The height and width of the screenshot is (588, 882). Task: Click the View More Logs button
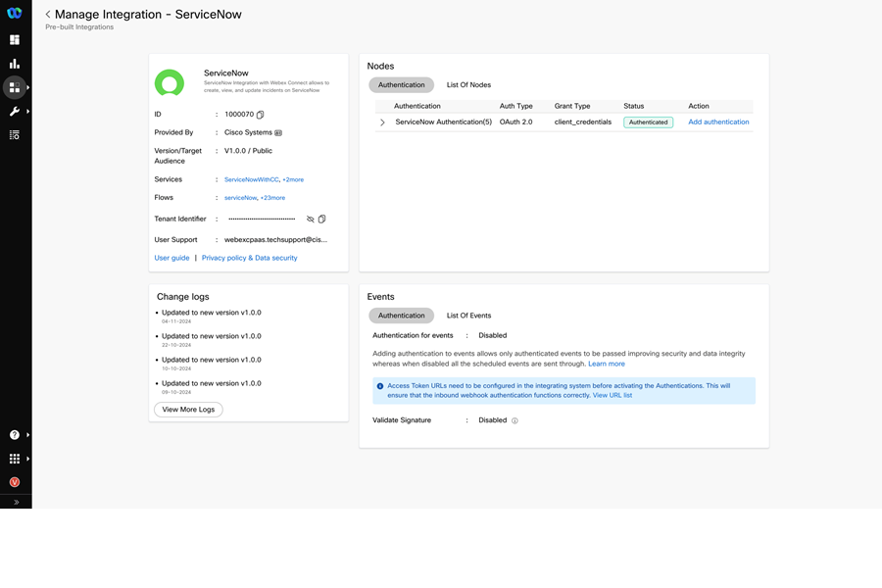[188, 410]
